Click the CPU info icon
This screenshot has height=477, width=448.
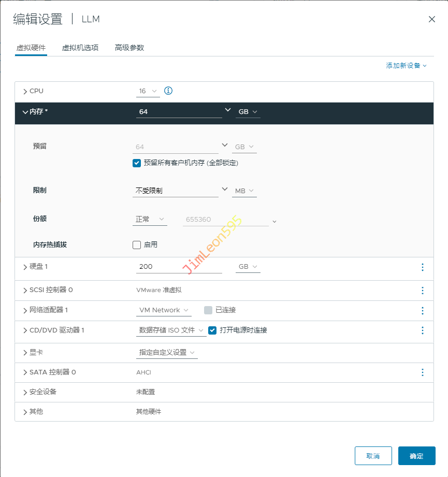click(168, 91)
